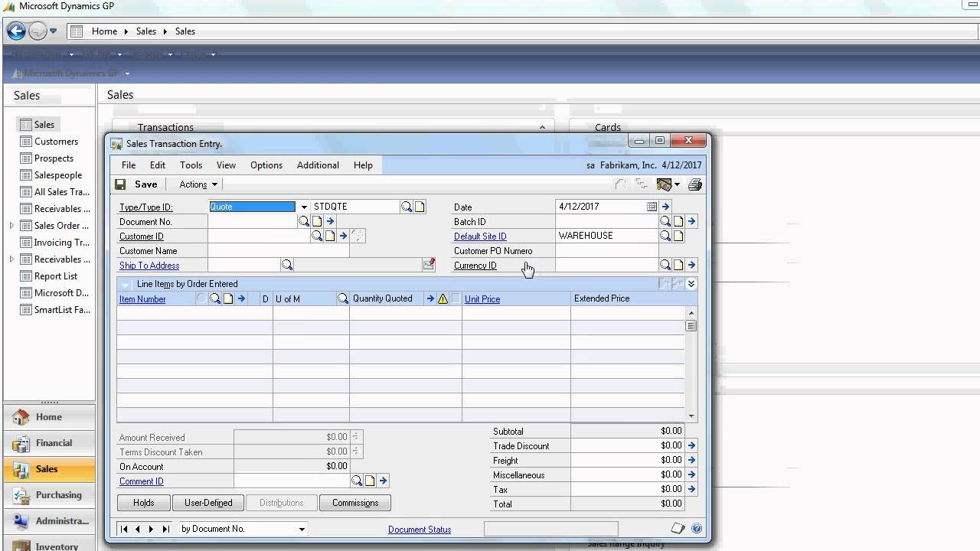Click the User-Defined button
980x551 pixels.
click(208, 503)
